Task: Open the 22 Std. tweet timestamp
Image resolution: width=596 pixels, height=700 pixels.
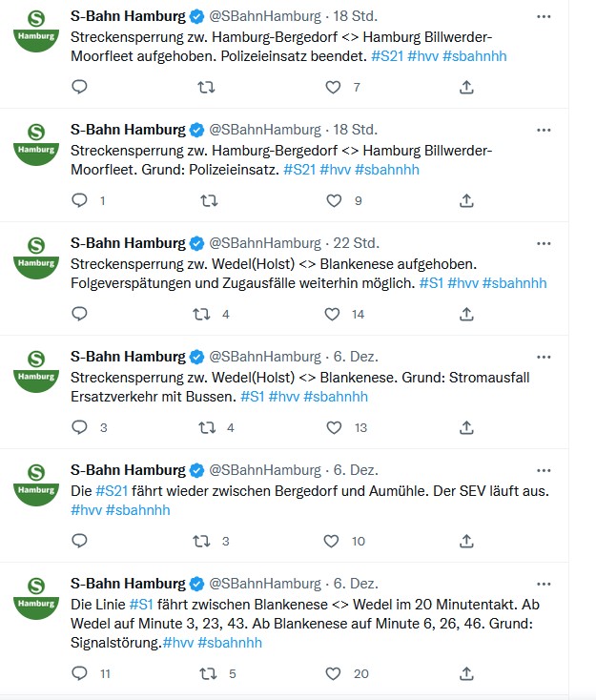Action: coord(355,243)
